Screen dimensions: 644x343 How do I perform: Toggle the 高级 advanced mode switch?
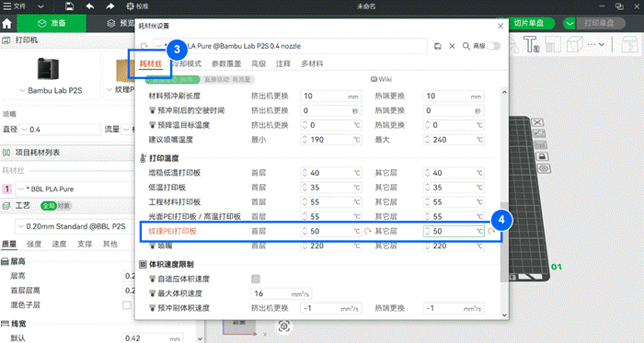click(x=494, y=46)
